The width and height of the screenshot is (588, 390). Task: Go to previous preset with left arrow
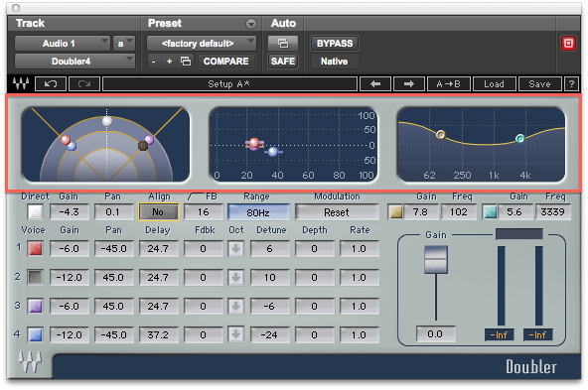click(375, 84)
